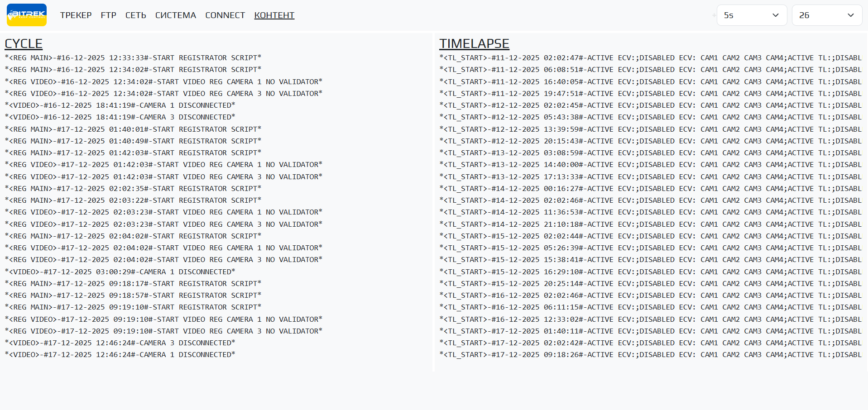
Task: Click the chevron arrow of the 5s selector
Action: pyautogui.click(x=776, y=15)
